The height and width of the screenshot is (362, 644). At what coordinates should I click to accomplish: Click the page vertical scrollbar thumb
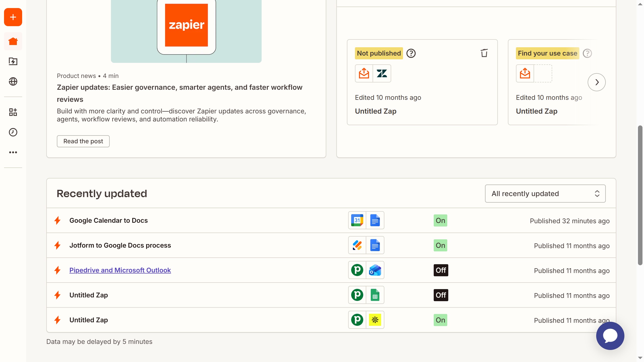point(640,195)
